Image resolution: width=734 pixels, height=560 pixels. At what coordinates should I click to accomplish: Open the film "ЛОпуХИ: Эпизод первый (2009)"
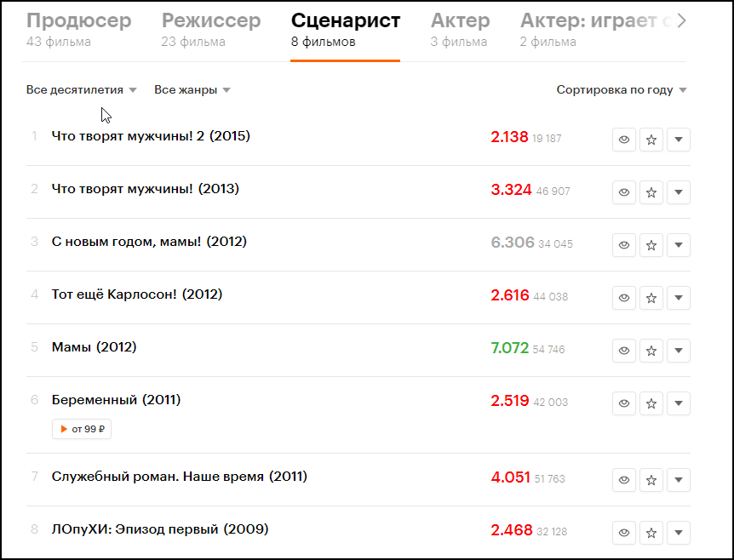(x=160, y=529)
